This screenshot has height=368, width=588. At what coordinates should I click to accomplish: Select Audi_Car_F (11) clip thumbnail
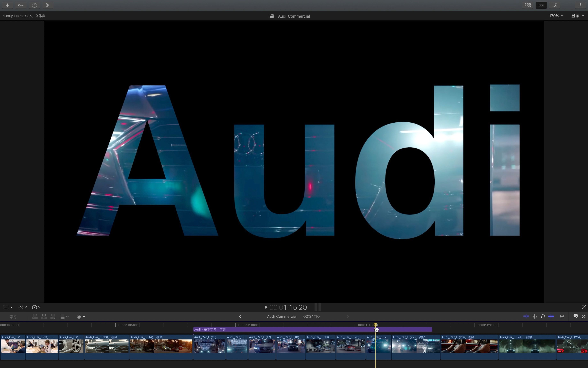pos(42,346)
